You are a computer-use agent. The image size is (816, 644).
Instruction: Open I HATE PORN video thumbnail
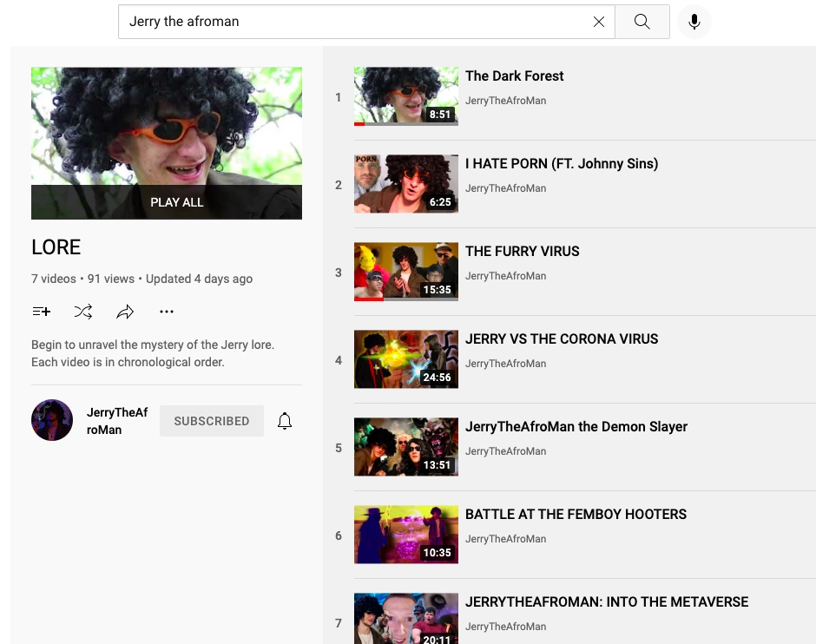[406, 184]
